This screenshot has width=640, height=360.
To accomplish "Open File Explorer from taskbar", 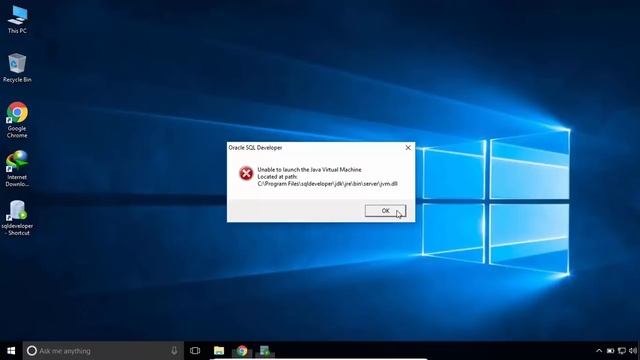I will coord(219,351).
